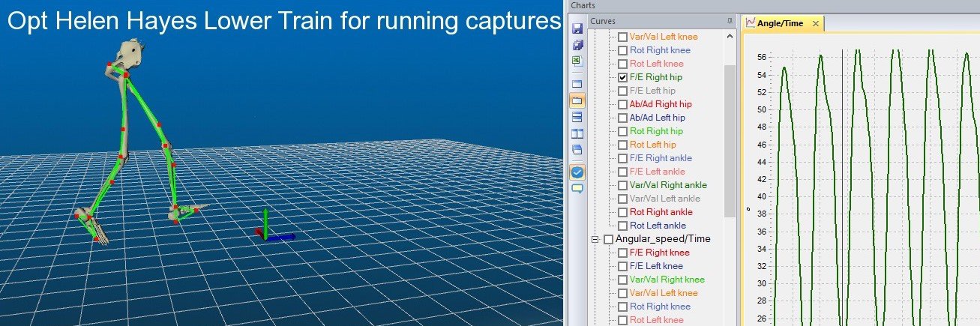Image resolution: width=980 pixels, height=326 pixels.
Task: Click the Curves list vertical scrollbar thumb
Action: 730,140
